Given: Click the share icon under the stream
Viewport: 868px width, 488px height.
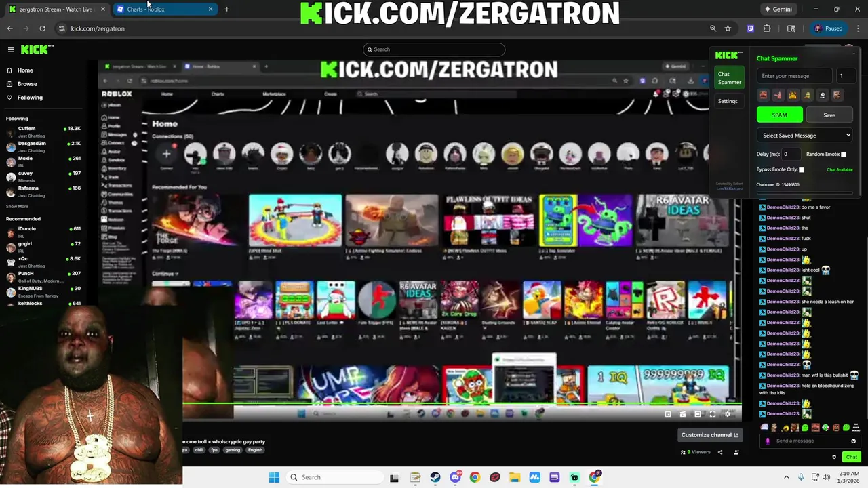Looking at the screenshot, I should tap(720, 452).
